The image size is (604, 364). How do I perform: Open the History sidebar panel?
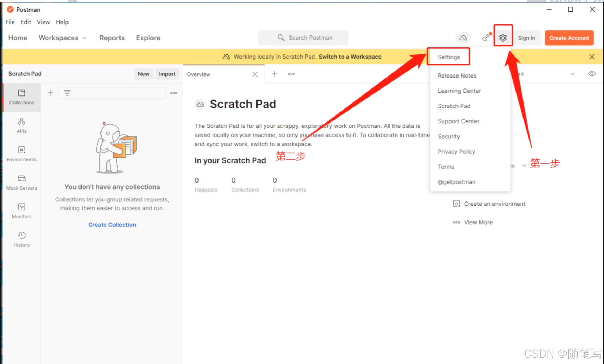21,239
